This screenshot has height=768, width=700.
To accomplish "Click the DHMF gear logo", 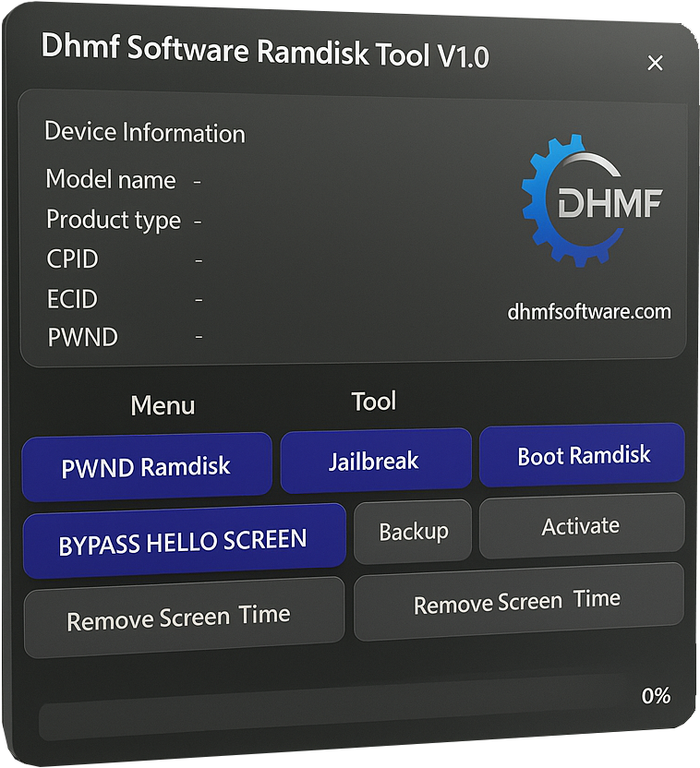I will click(x=591, y=201).
